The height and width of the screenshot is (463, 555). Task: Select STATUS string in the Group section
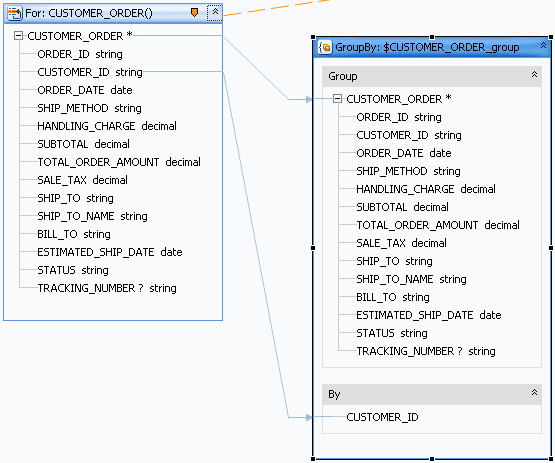point(392,333)
